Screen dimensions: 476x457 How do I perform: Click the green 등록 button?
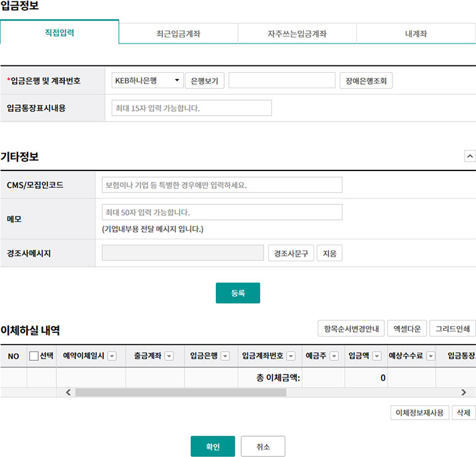[237, 293]
